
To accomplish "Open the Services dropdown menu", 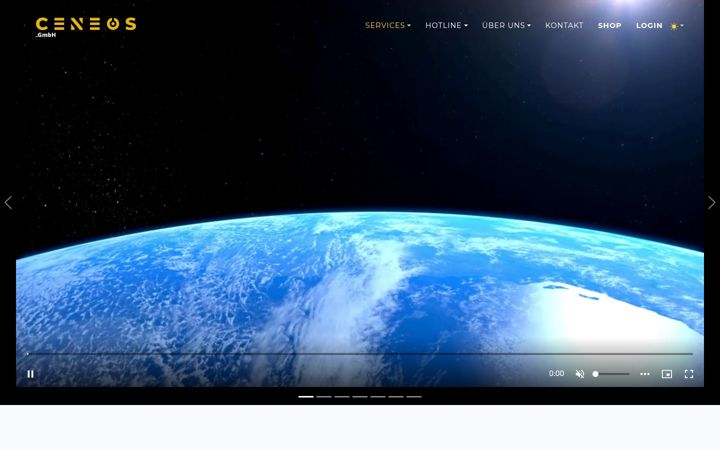I will coord(388,25).
